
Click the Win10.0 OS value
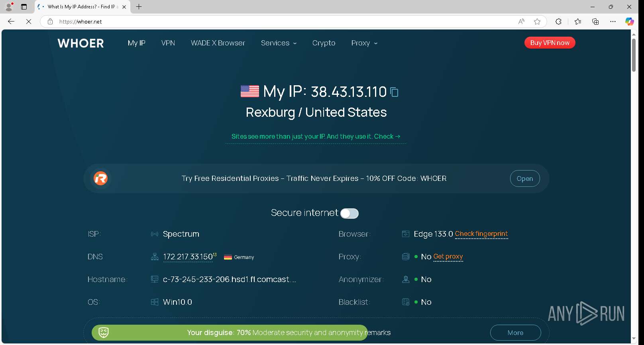[x=177, y=302]
